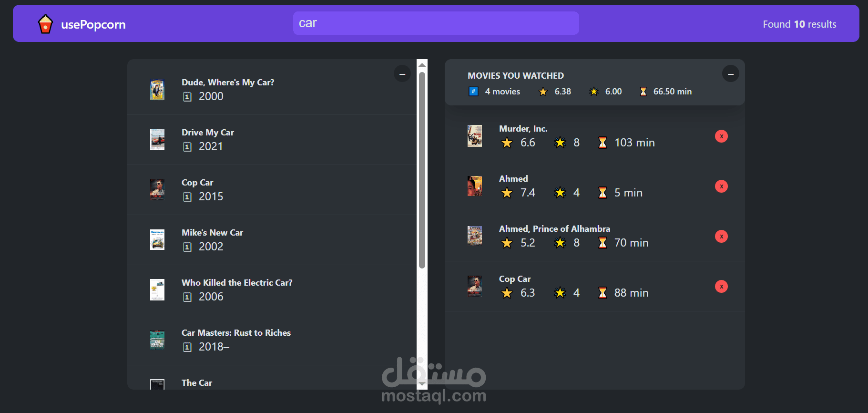Click the usePopcorn popcorn logo icon
Viewport: 868px width, 413px height.
[x=45, y=24]
